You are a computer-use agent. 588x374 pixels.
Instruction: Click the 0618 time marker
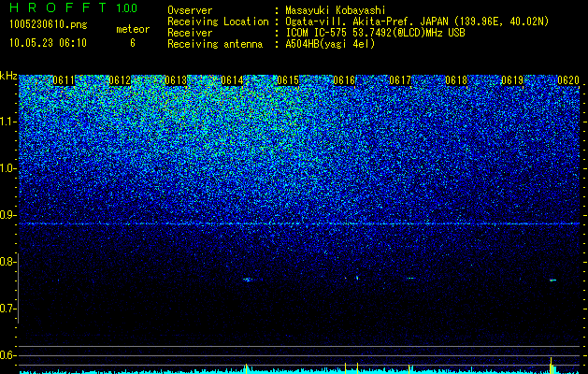(x=456, y=80)
